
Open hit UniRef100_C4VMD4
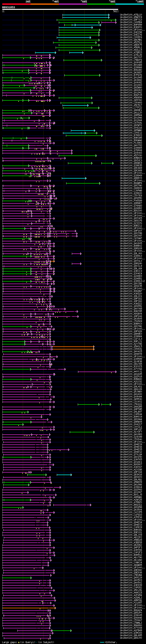(131, 22)
